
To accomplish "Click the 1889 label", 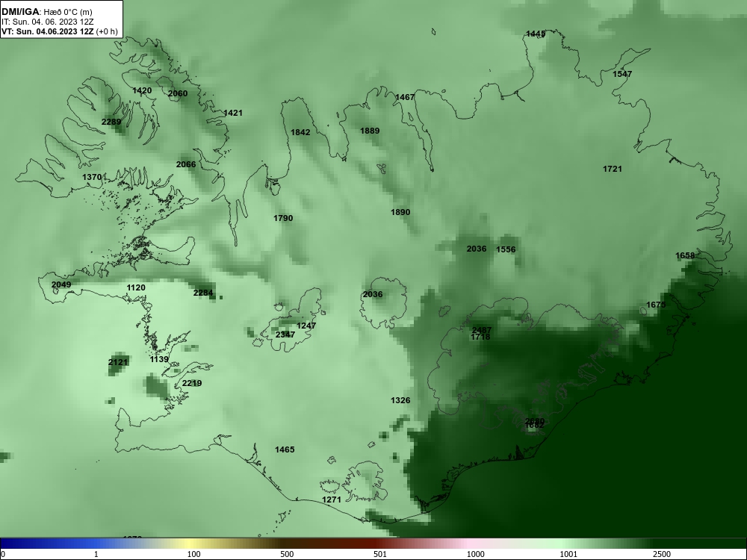I will (x=370, y=131).
